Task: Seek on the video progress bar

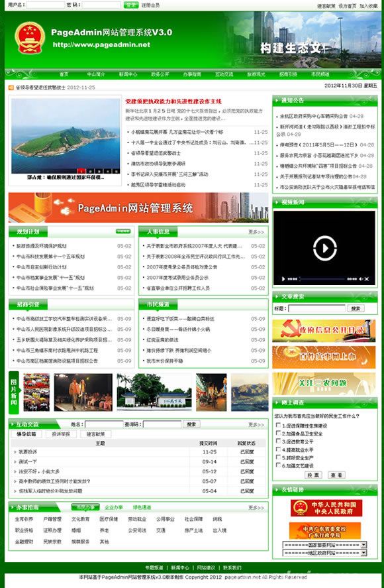Action: click(322, 279)
